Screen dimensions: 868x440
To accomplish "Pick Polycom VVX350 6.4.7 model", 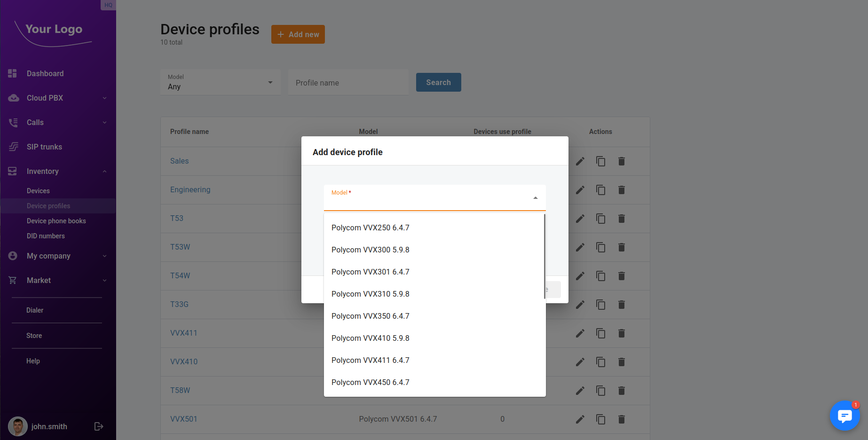I will pos(370,316).
